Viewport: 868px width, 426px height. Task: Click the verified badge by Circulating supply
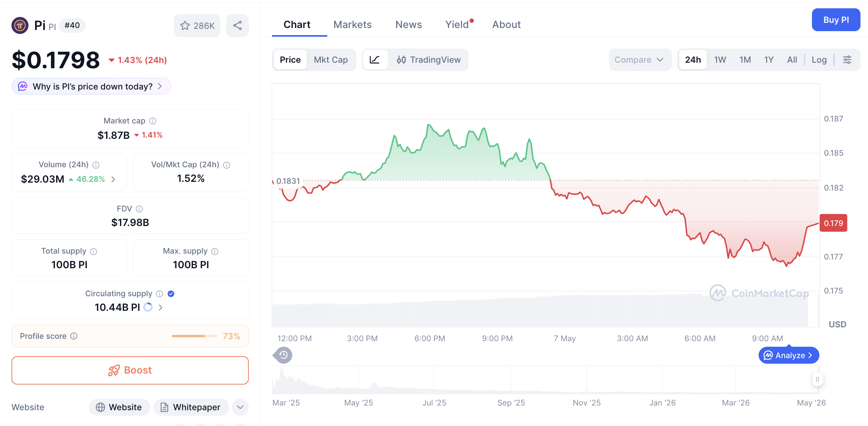click(171, 294)
